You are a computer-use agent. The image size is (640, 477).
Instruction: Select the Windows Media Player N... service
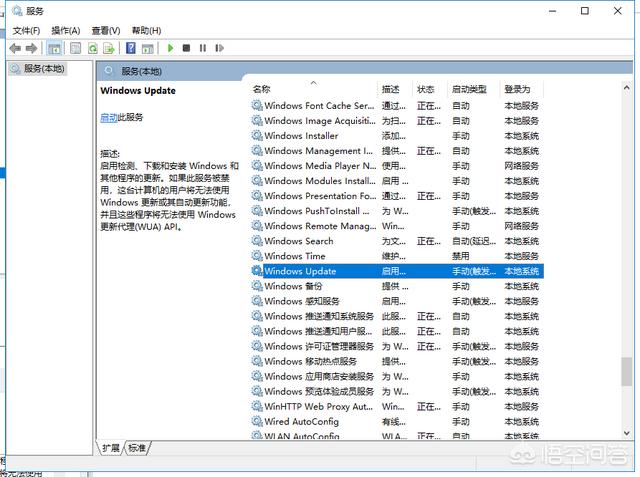coord(397,166)
